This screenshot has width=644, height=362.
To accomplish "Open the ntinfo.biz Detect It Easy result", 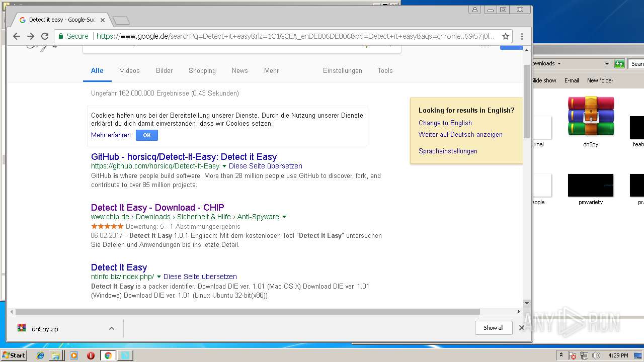I will [119, 267].
